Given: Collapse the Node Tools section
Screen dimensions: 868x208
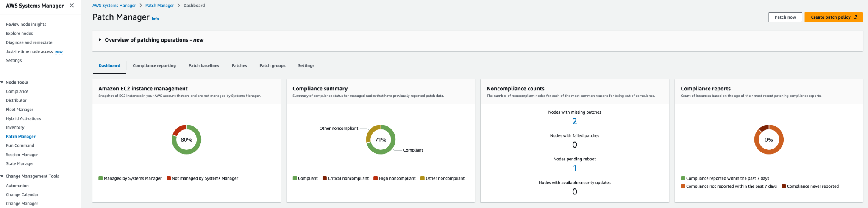Looking at the screenshot, I should pos(2,82).
